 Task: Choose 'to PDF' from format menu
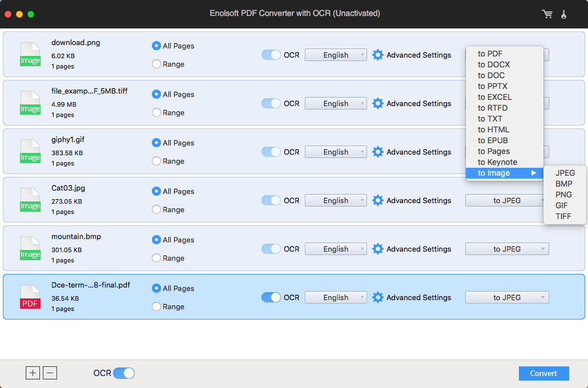[505, 54]
